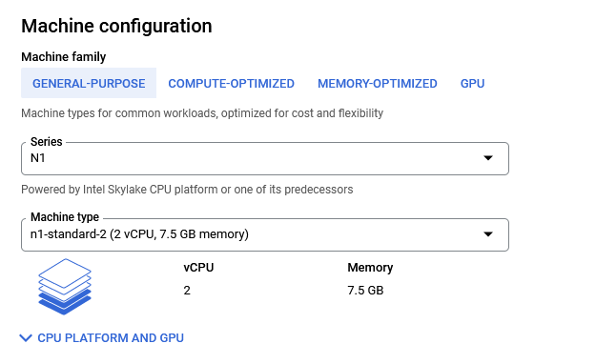Image resolution: width=596 pixels, height=364 pixels.
Task: Click the common workloads description text
Action: point(202,113)
